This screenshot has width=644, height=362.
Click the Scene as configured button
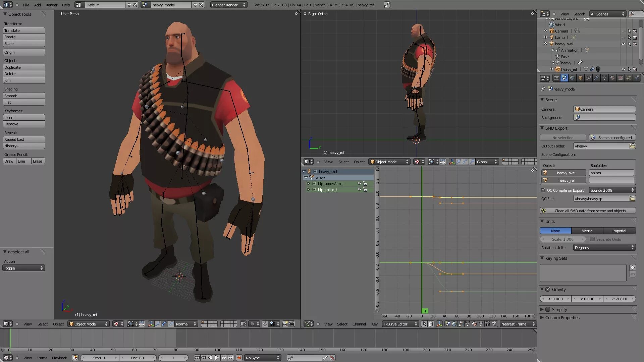pos(612,137)
